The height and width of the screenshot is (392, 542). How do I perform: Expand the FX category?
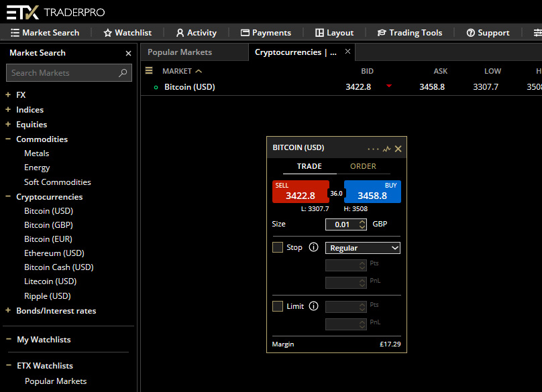8,94
